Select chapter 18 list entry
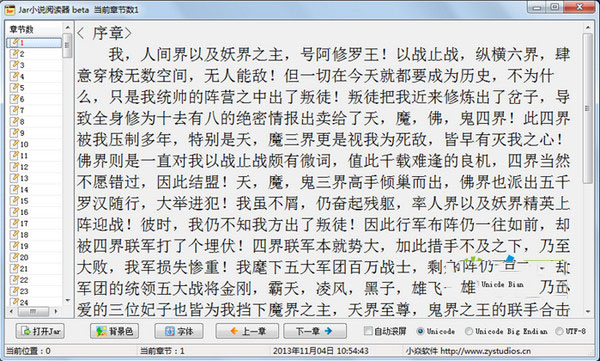The width and height of the screenshot is (600, 361). click(34, 235)
